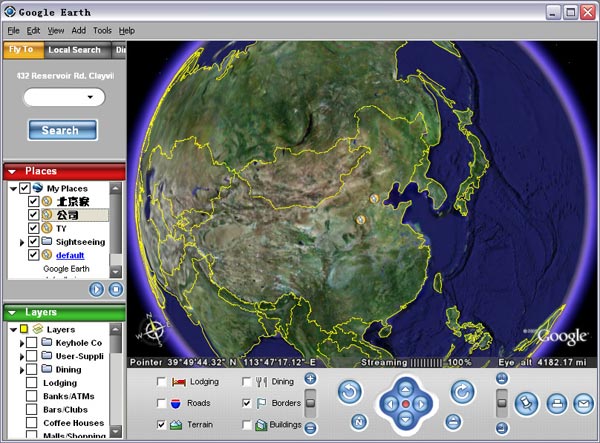Viewport: 600px width, 443px height.
Task: Uncheck the Borders checkbox
Action: (x=247, y=403)
